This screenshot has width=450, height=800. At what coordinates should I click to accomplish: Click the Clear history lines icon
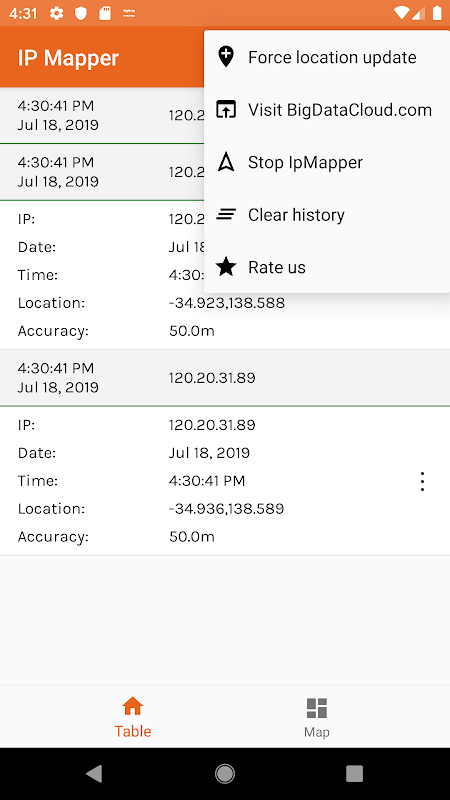[x=226, y=215]
